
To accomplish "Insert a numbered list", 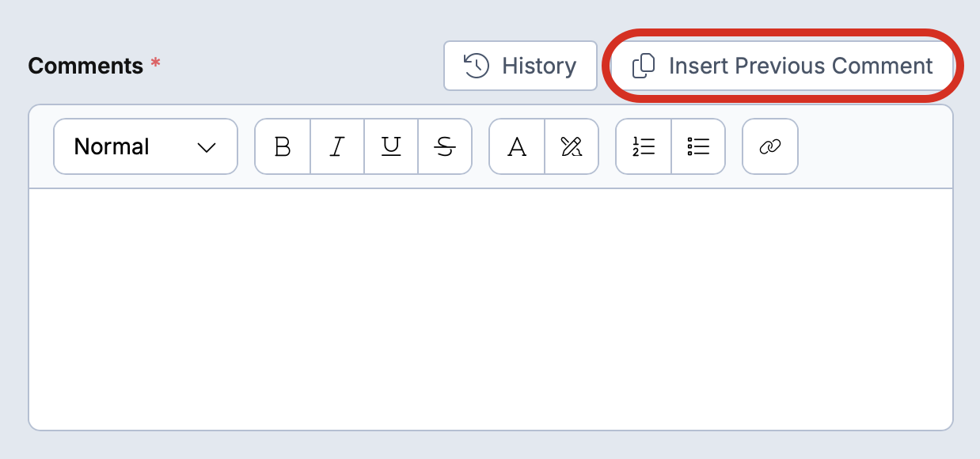I will [644, 146].
